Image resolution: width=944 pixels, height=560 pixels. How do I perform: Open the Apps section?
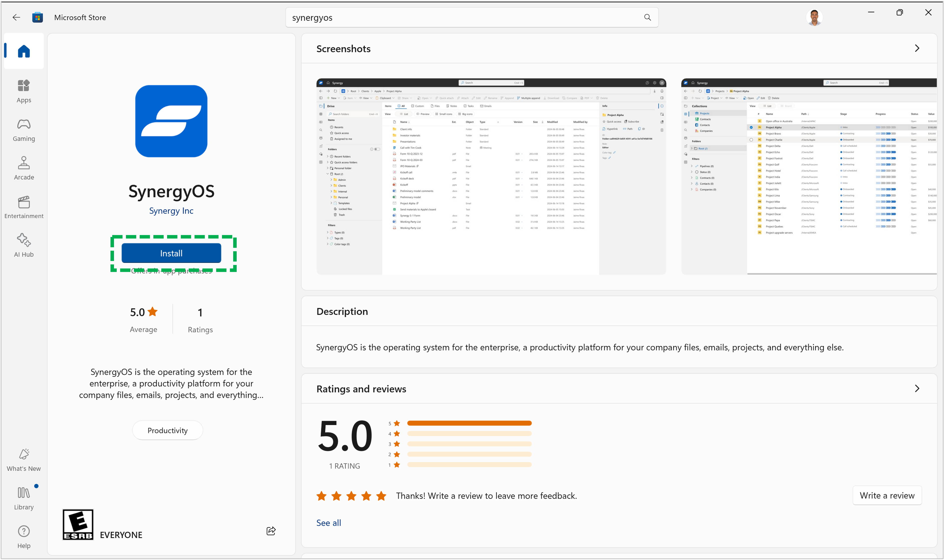tap(24, 91)
